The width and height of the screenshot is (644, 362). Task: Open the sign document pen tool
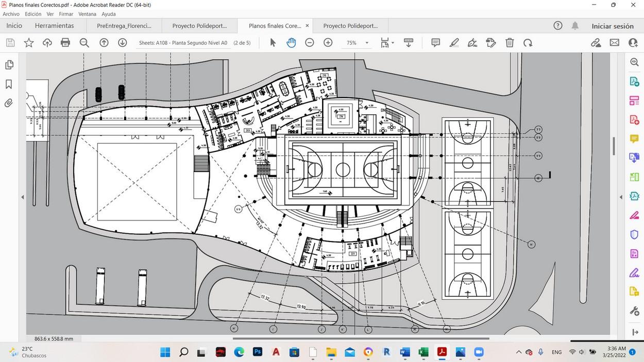(472, 43)
